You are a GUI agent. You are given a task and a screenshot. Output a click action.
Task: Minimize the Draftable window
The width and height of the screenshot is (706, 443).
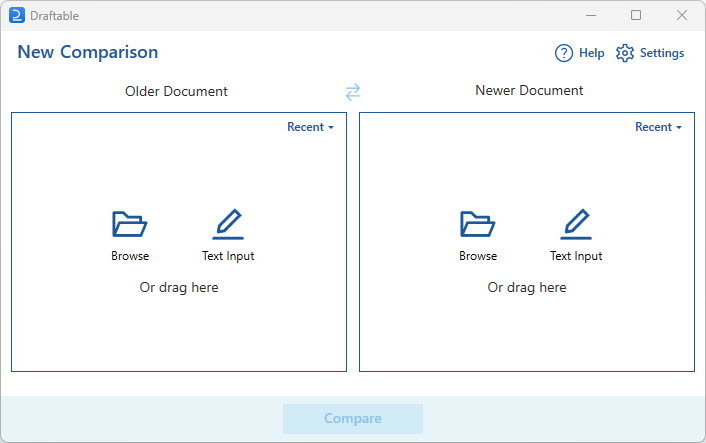pyautogui.click(x=590, y=15)
